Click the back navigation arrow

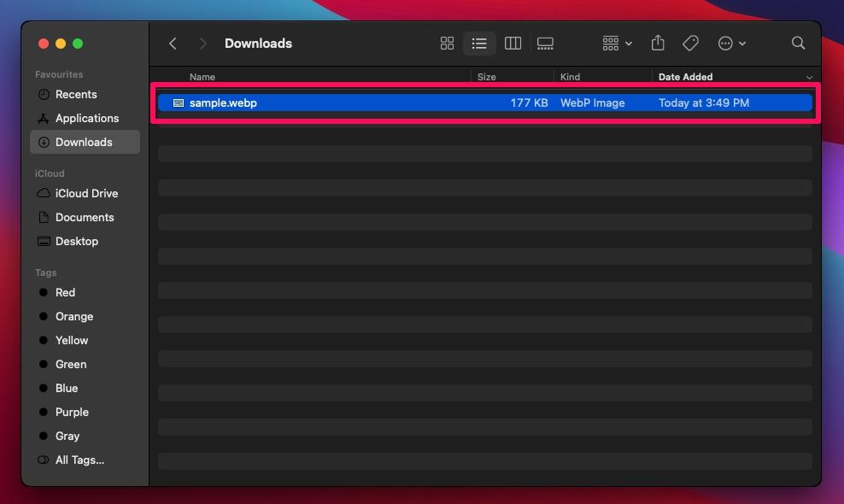(x=173, y=43)
